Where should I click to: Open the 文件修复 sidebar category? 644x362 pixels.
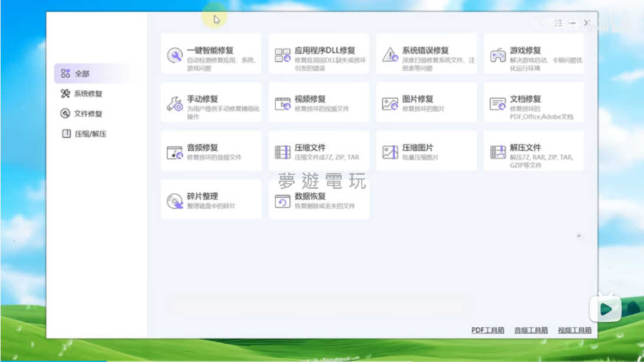[88, 114]
